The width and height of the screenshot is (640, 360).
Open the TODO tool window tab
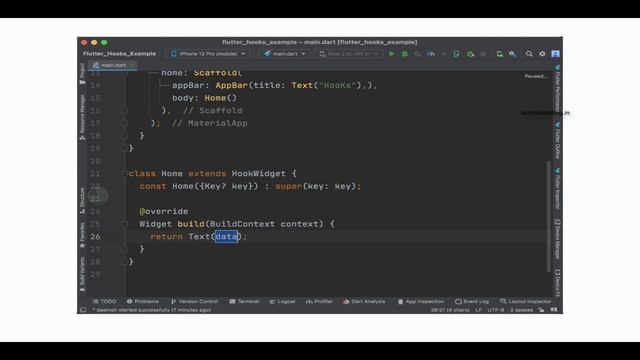104,302
